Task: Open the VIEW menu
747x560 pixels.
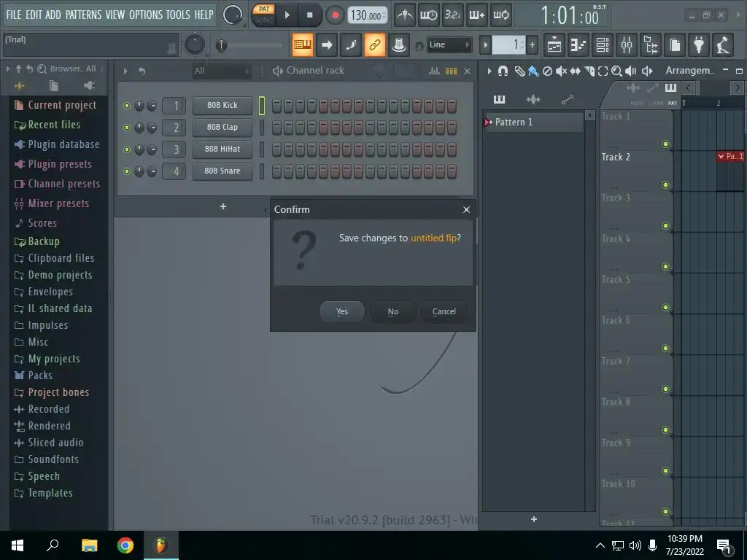Action: coord(115,15)
